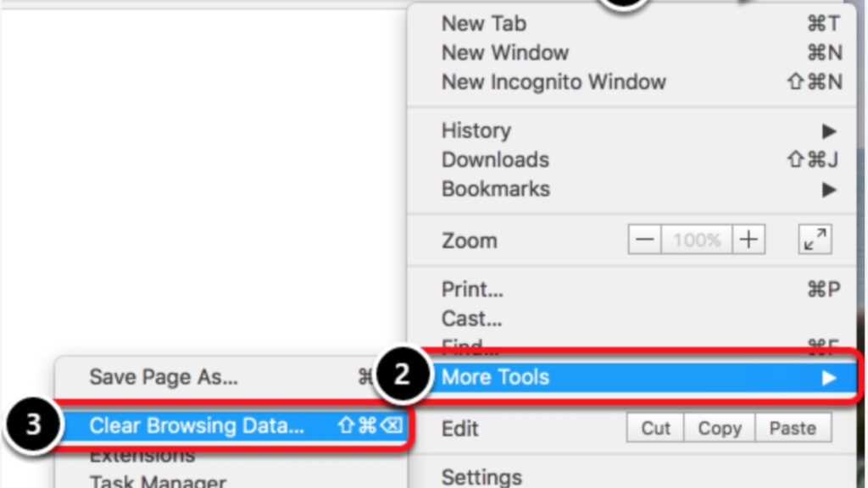Select New Incognito Window
The width and height of the screenshot is (868, 488).
click(553, 81)
